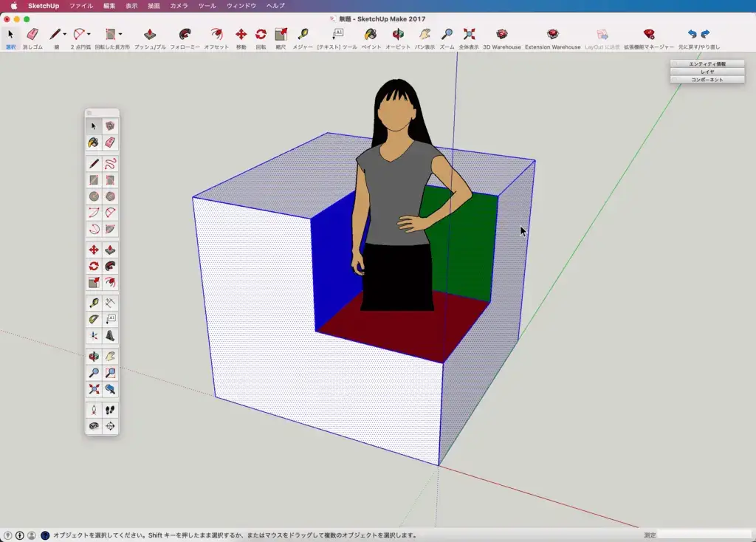Activate the Protractor tool in the floating palette
This screenshot has width=756, height=542.
(x=94, y=319)
